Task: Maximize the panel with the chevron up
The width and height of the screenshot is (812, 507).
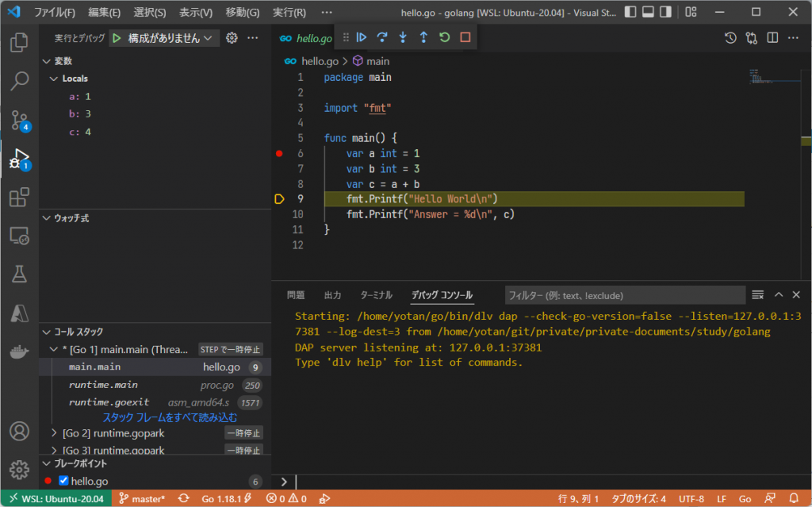Action: [x=779, y=295]
